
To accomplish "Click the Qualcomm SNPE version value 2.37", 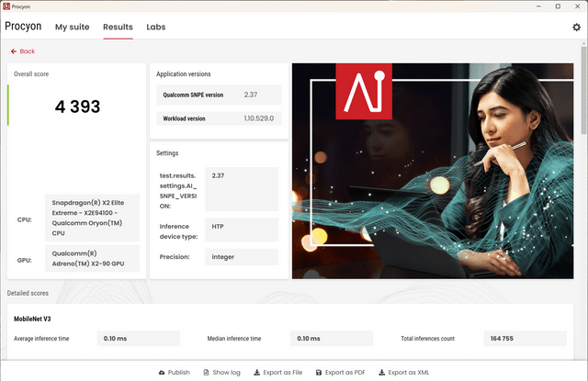I will (x=251, y=95).
